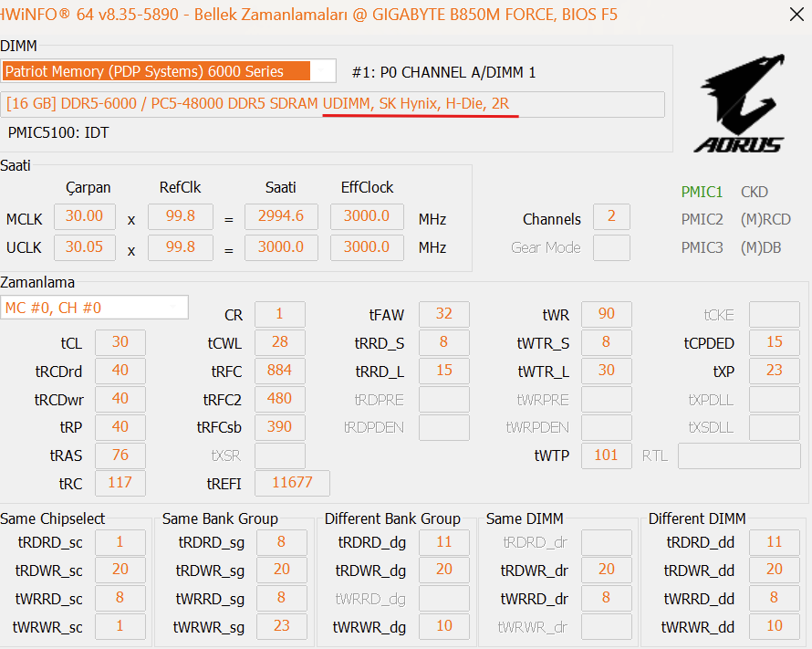Click the CR value 1
The width and height of the screenshot is (812, 649).
[x=280, y=314]
